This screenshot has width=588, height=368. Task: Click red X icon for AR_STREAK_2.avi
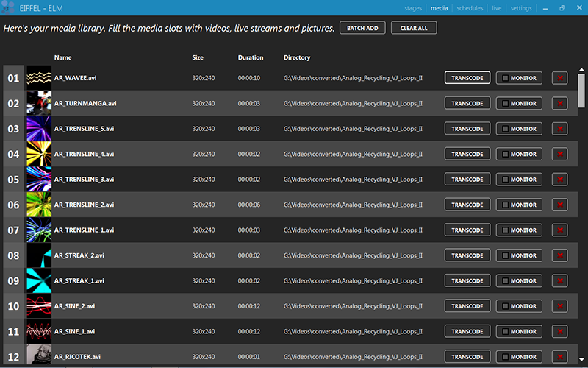(559, 255)
